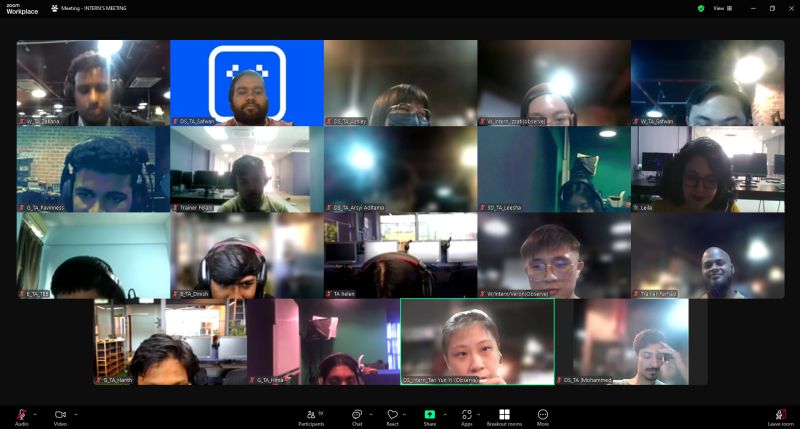Click the TA Helen name label

[x=344, y=294]
